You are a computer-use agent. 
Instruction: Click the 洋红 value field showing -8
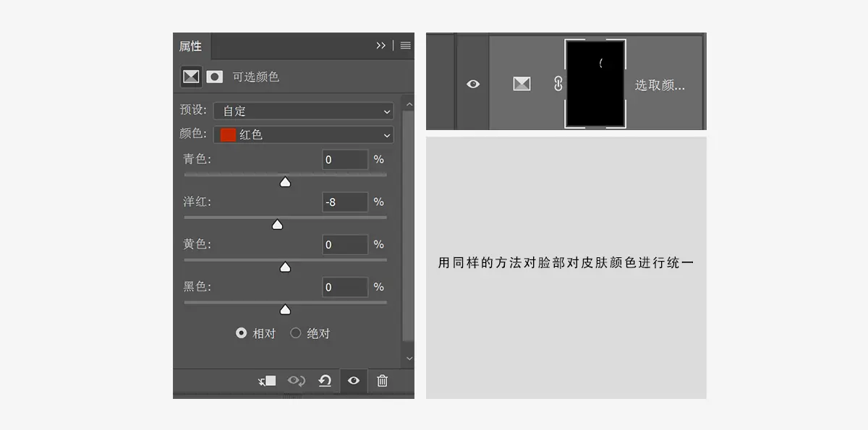[x=345, y=202]
